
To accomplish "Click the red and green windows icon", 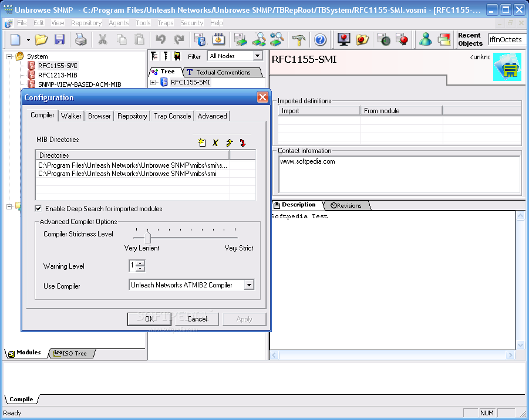I will (x=444, y=39).
